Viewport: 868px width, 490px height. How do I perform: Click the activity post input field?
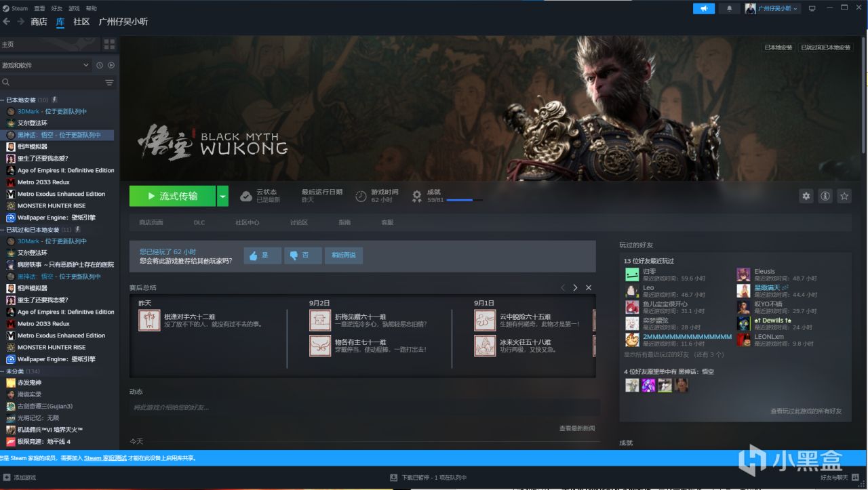point(365,407)
